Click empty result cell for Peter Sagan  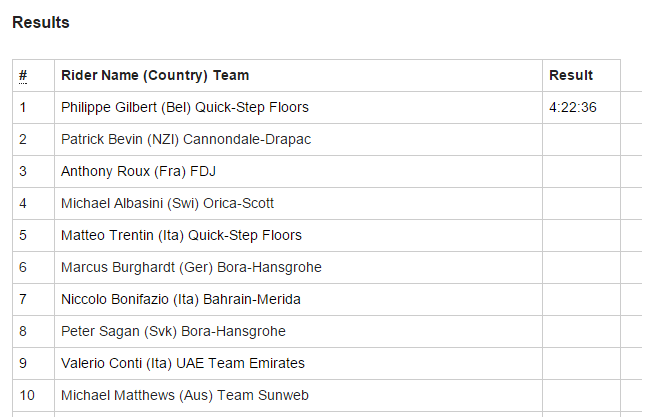pos(581,331)
